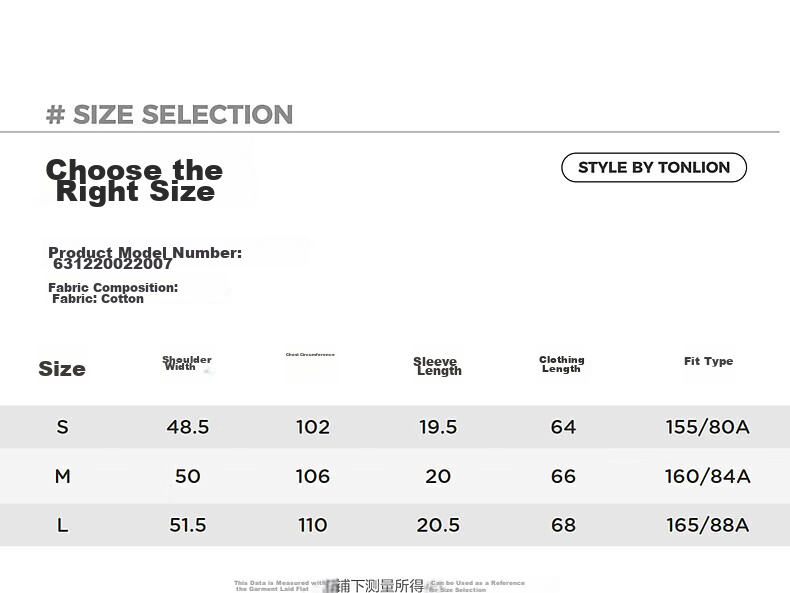The width and height of the screenshot is (790, 593).
Task: Select the M size row label
Action: (62, 476)
